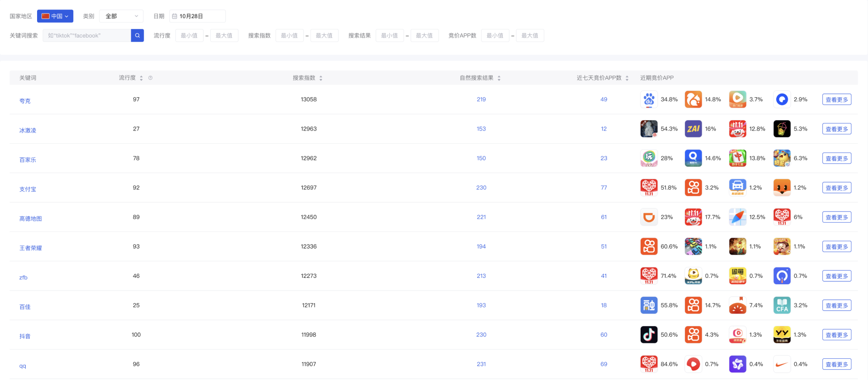The width and height of the screenshot is (868, 380).
Task: Click the TikTok/Douyin app icon in 抖音 row
Action: click(649, 334)
